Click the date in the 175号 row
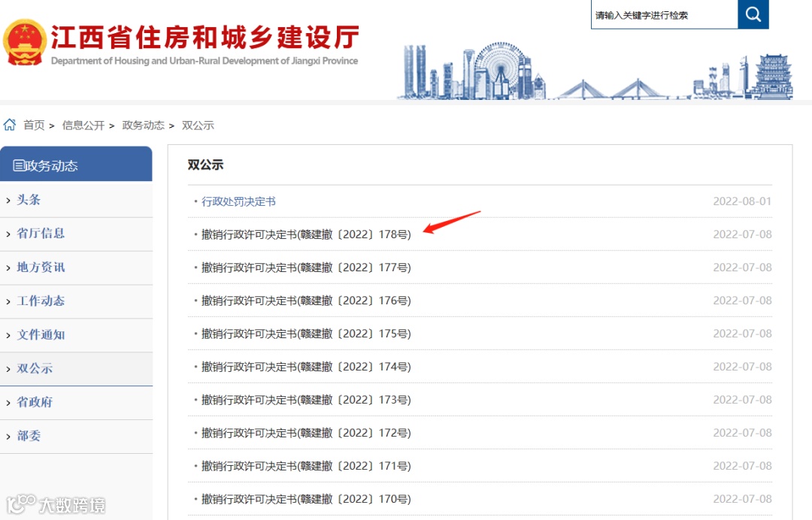 [742, 334]
